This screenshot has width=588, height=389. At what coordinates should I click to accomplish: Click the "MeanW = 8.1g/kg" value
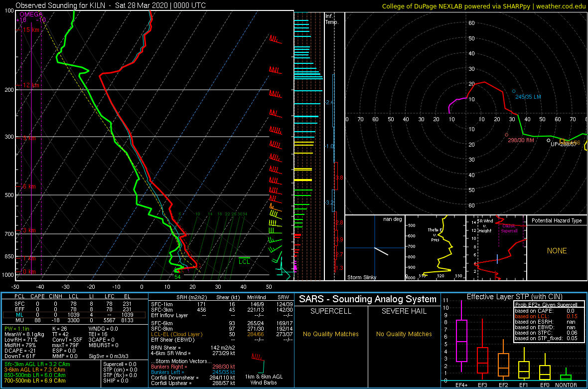point(23,334)
